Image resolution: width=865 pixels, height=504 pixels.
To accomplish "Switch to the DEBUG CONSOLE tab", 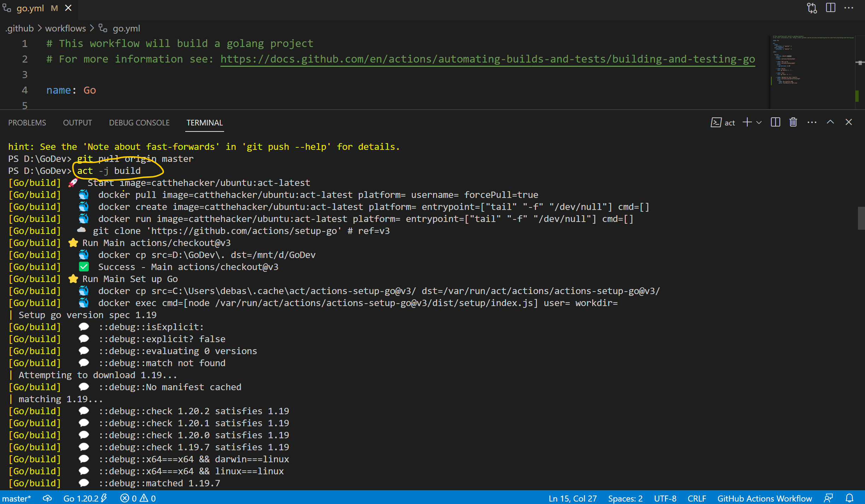I will [139, 123].
